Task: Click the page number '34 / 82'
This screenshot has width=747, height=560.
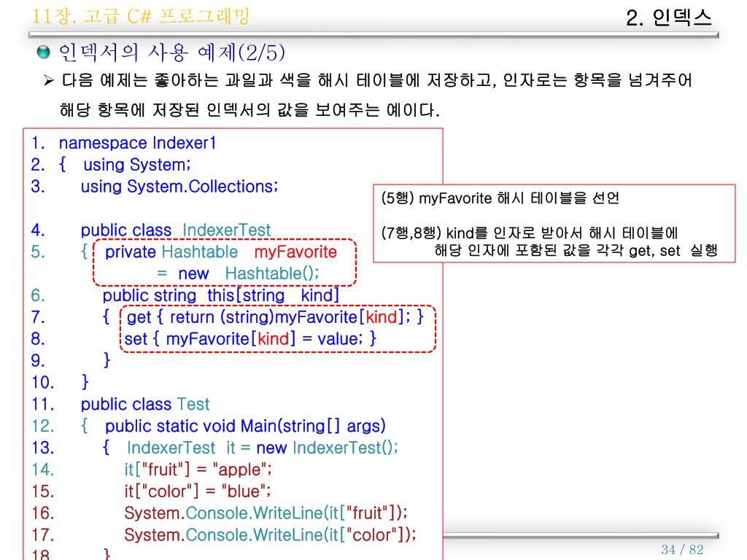Action: pyautogui.click(x=682, y=550)
